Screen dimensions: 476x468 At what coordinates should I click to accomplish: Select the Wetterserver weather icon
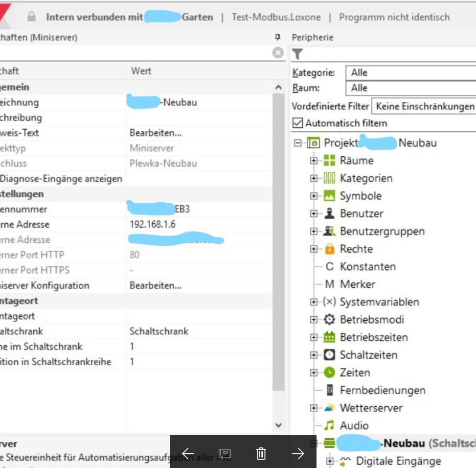click(329, 408)
